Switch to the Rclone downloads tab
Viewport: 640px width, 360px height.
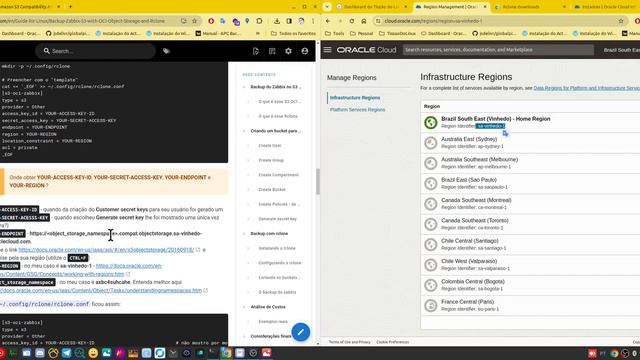click(529, 7)
